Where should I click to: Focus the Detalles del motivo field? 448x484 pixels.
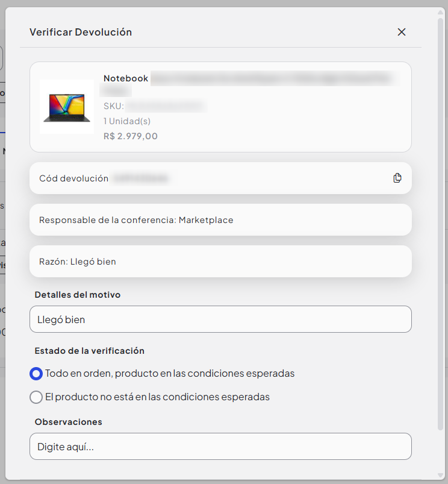coord(220,319)
